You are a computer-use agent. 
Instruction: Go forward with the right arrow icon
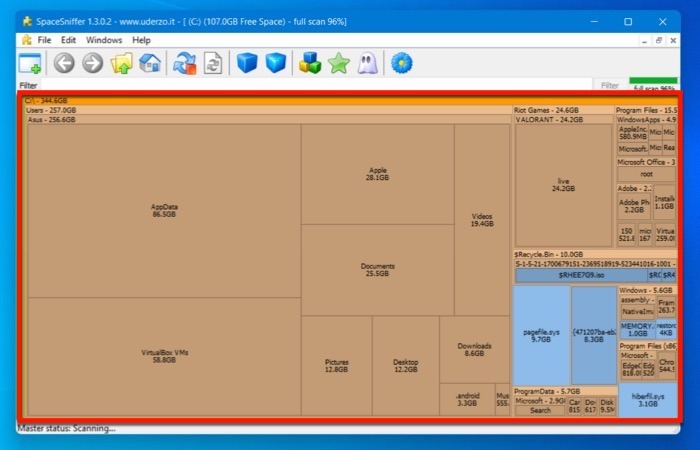(93, 63)
